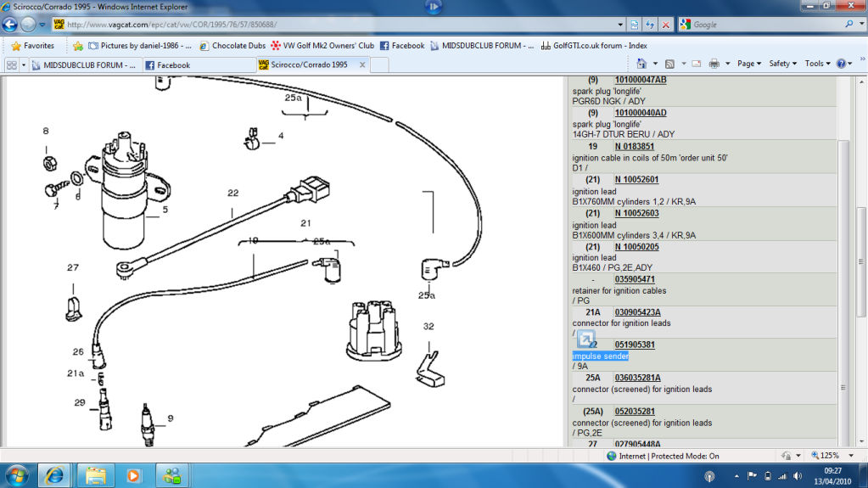Click Internet Explorer taskbar icon

[x=53, y=476]
